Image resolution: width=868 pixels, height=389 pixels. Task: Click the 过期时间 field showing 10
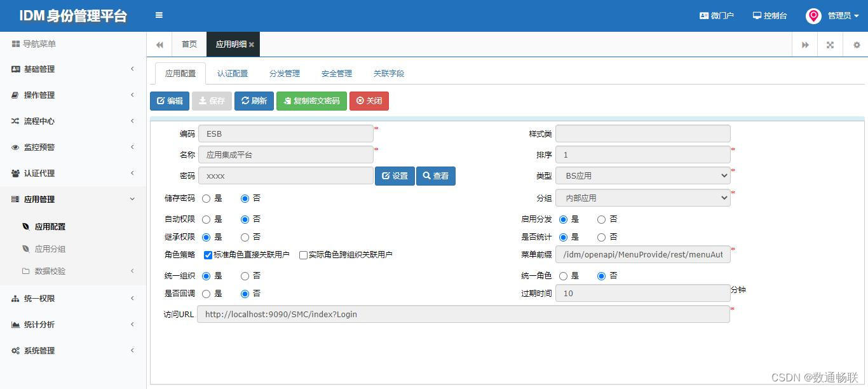(642, 293)
